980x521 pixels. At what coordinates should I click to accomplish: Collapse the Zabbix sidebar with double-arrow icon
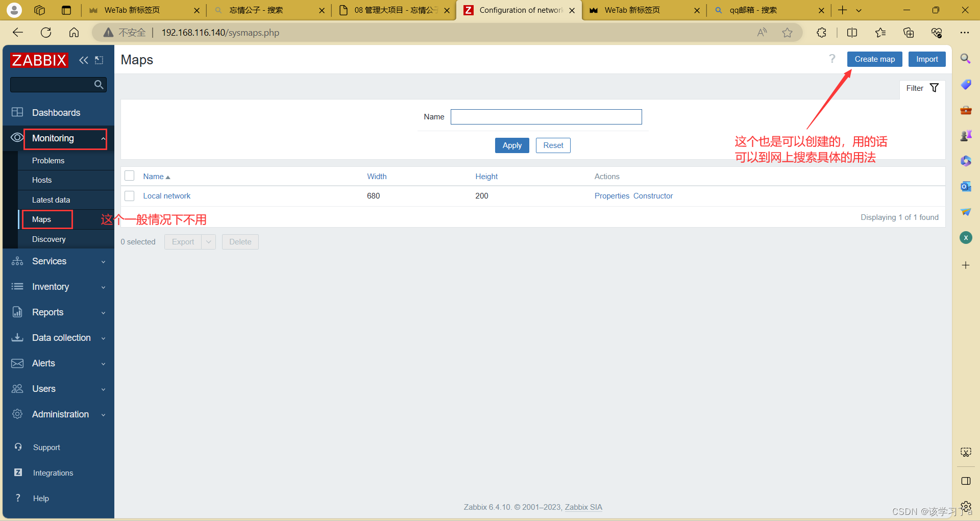click(84, 60)
